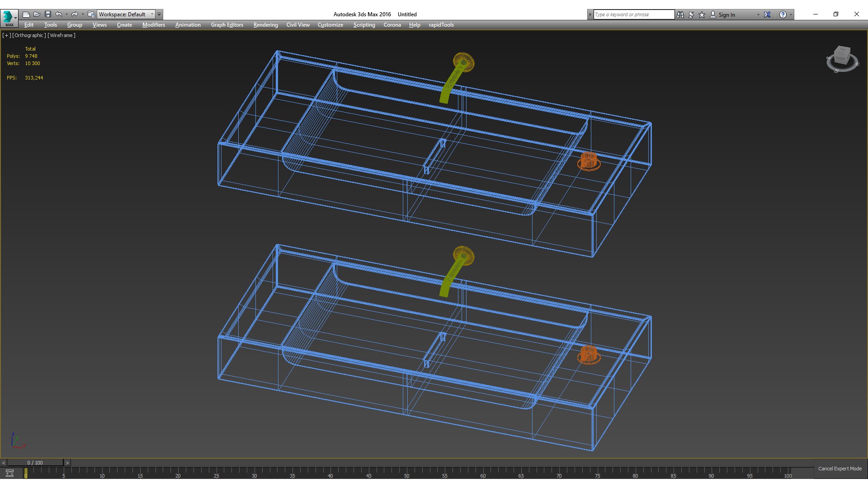This screenshot has height=488, width=868.
Task: Open the Modifiers menu
Action: coord(153,25)
